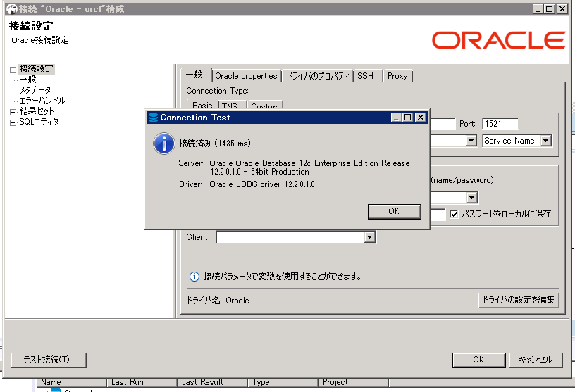Expand the 接続設定 tree node
575x392 pixels.
(13, 70)
